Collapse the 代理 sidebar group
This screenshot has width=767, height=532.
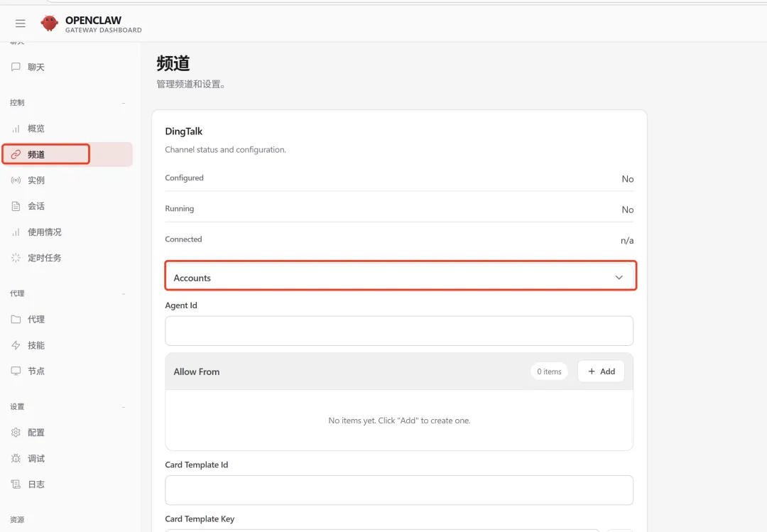(x=124, y=293)
